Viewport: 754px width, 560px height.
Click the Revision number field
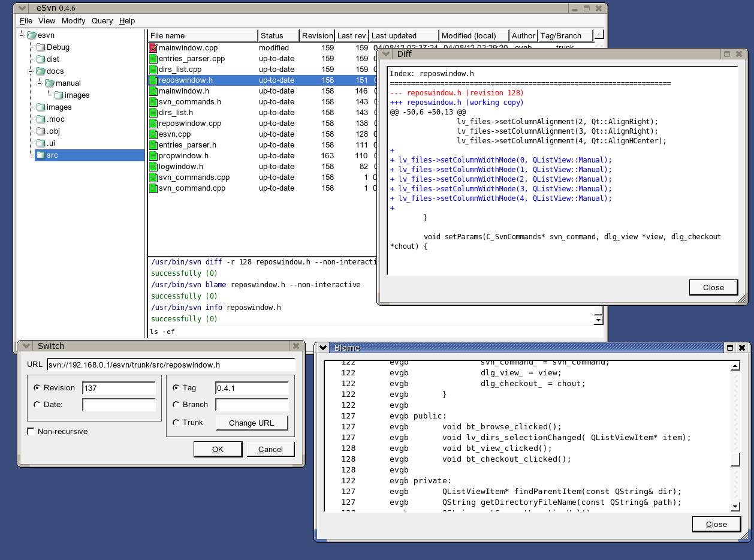coord(119,388)
